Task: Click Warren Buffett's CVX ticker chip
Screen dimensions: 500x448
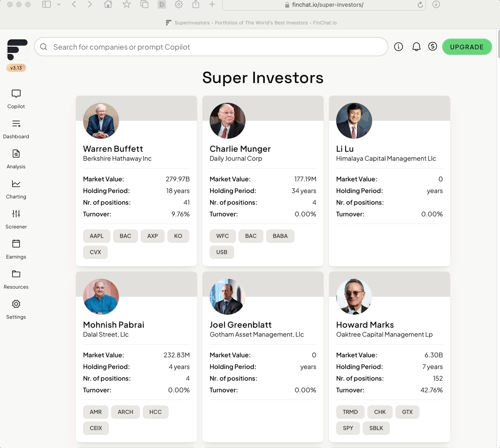Action: (x=95, y=252)
